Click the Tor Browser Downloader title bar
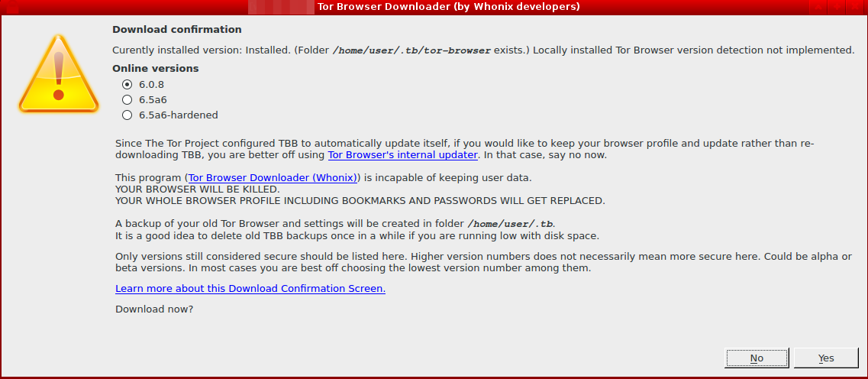 (448, 7)
